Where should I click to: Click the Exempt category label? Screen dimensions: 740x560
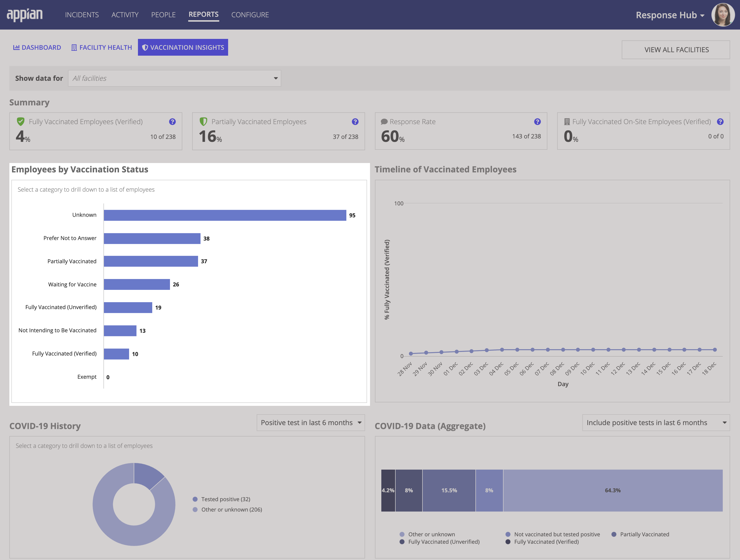tap(87, 377)
